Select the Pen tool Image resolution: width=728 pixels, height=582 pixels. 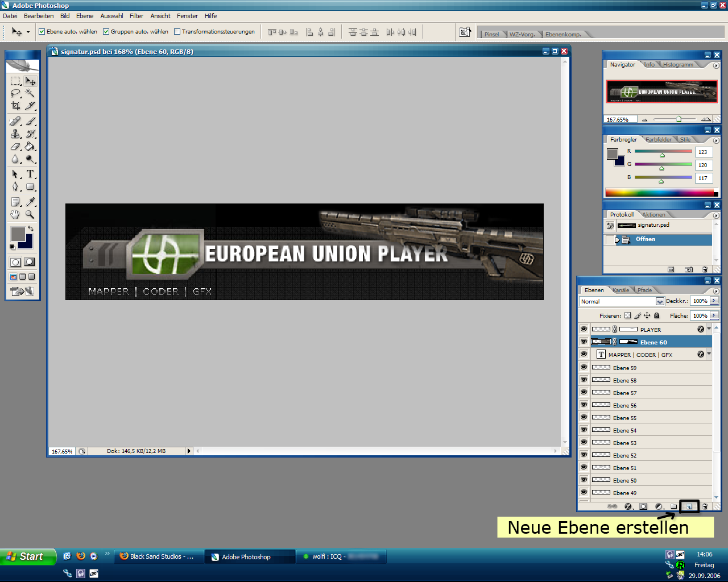(x=15, y=186)
